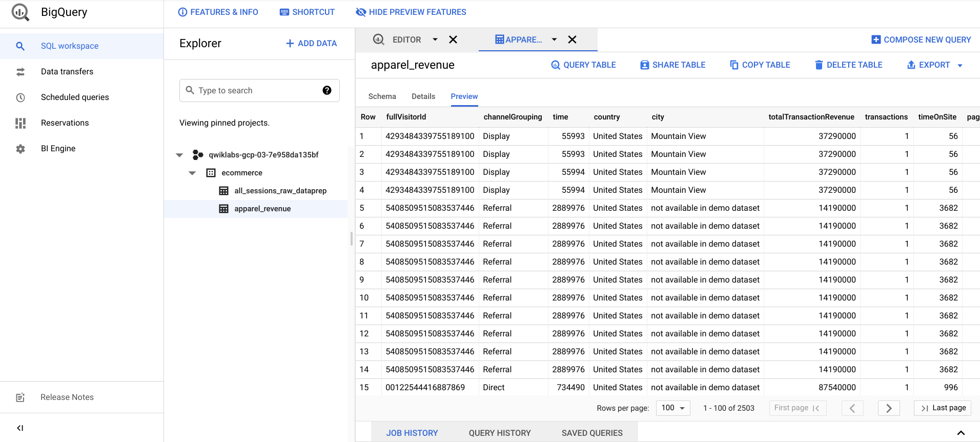
Task: Collapse the ecommerce dataset tree
Action: [x=192, y=173]
